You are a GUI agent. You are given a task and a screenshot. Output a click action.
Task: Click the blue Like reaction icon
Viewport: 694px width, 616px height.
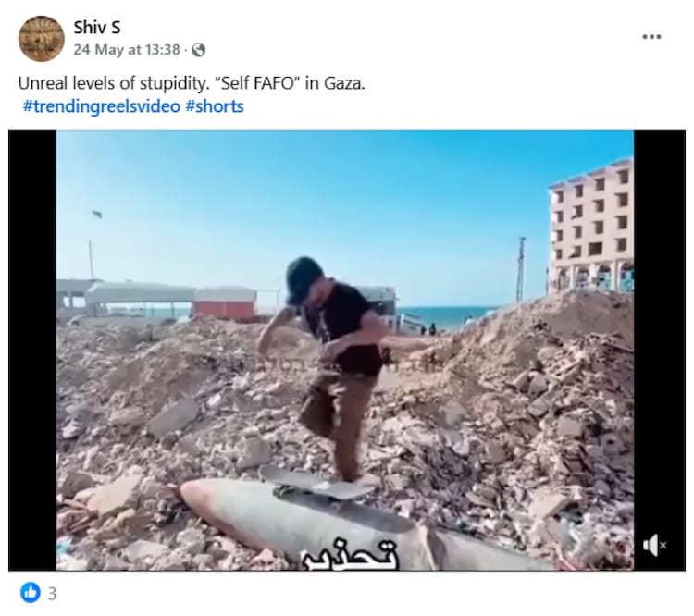31,593
